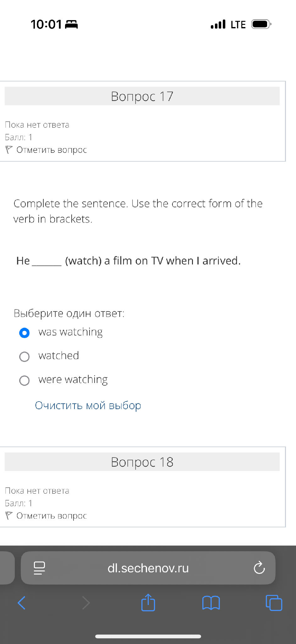This screenshot has width=296, height=644.
Task: Tap the address bar showing dl.sechenov.ru
Action: (148, 568)
